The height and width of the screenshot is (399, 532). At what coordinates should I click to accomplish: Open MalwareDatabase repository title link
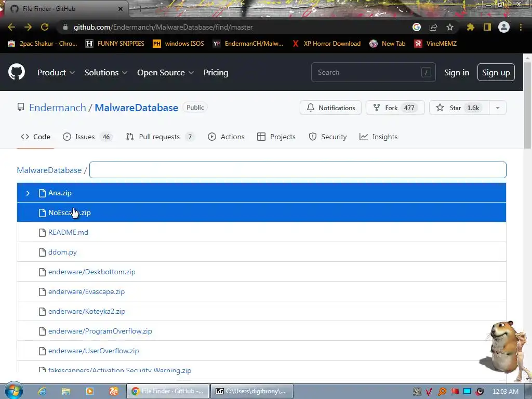click(137, 108)
